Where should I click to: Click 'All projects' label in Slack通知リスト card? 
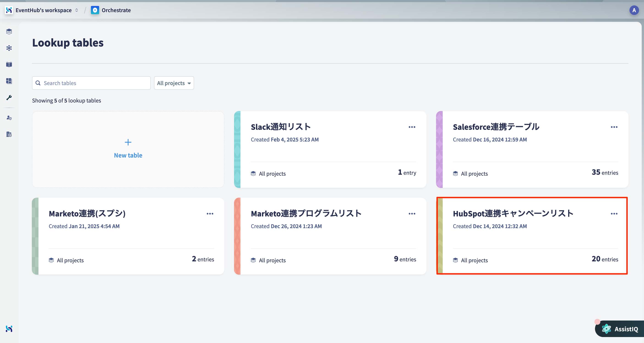272,174
